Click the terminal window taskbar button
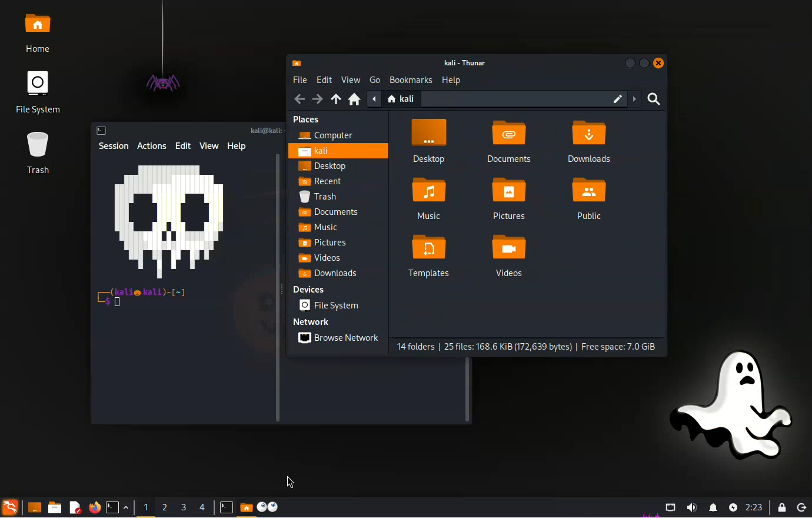The height and width of the screenshot is (518, 812). pyautogui.click(x=227, y=507)
